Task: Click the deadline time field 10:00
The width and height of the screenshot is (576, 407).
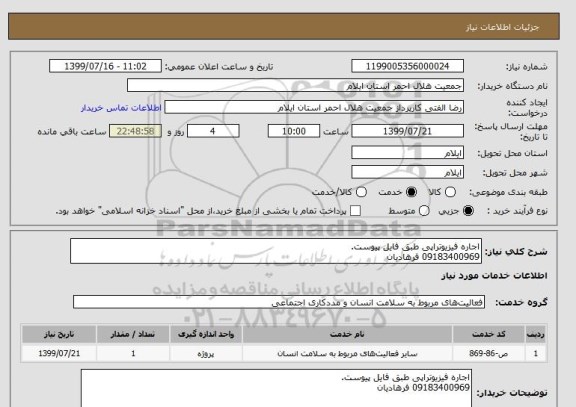Action: (294, 131)
